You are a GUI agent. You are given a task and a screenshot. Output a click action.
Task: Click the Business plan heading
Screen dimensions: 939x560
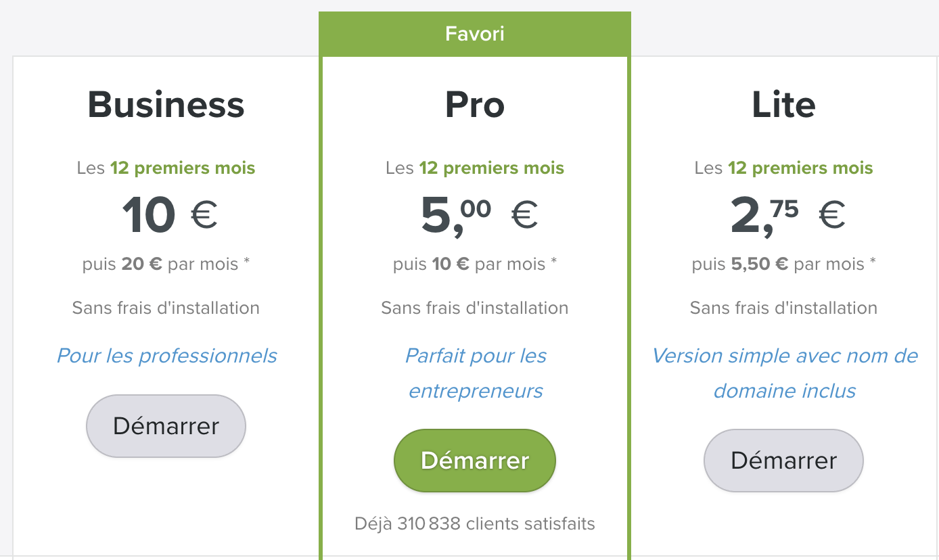point(166,105)
